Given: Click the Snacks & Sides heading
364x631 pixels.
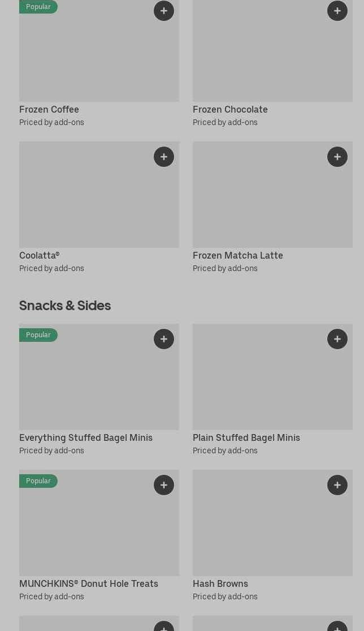Looking at the screenshot, I should click(65, 306).
